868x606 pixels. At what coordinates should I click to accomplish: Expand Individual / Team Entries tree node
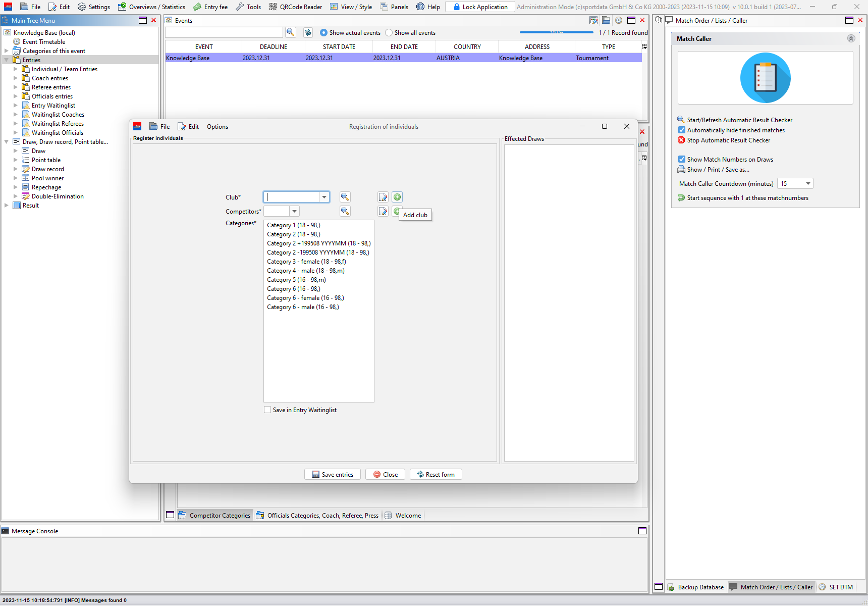pyautogui.click(x=15, y=69)
